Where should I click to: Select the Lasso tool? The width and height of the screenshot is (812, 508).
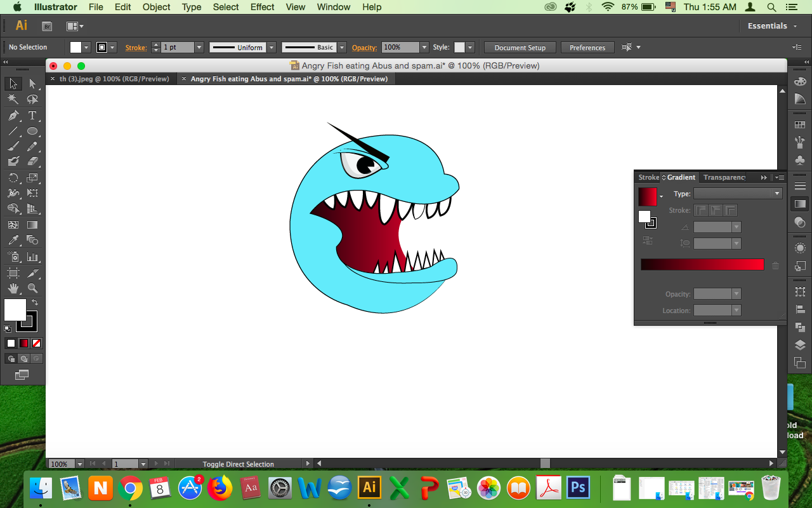click(32, 100)
